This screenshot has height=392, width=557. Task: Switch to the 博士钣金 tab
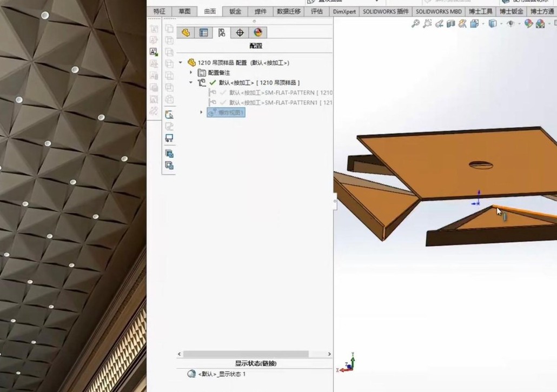click(x=511, y=11)
